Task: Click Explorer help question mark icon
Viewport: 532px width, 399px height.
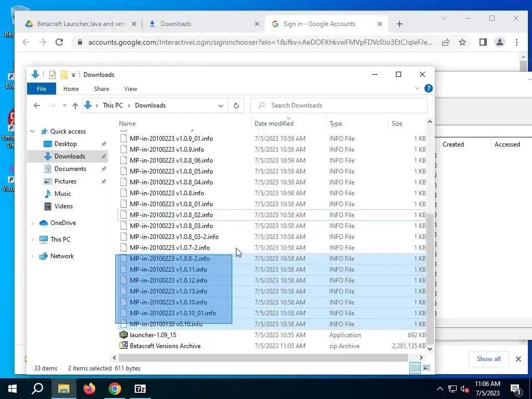Action: click(429, 88)
